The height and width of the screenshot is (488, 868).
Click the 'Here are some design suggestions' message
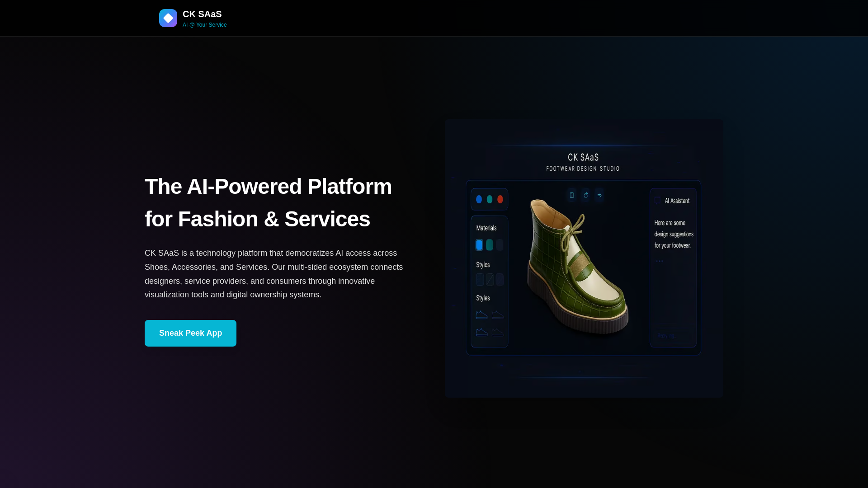[x=674, y=234]
